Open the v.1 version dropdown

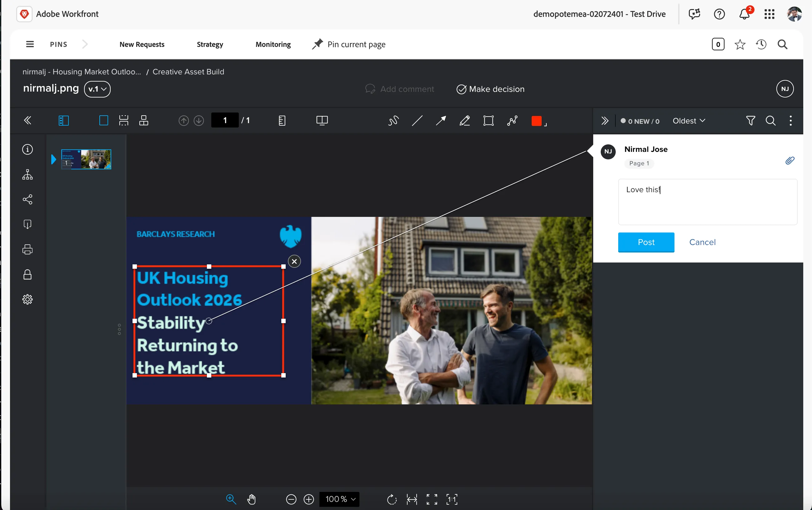coord(97,89)
